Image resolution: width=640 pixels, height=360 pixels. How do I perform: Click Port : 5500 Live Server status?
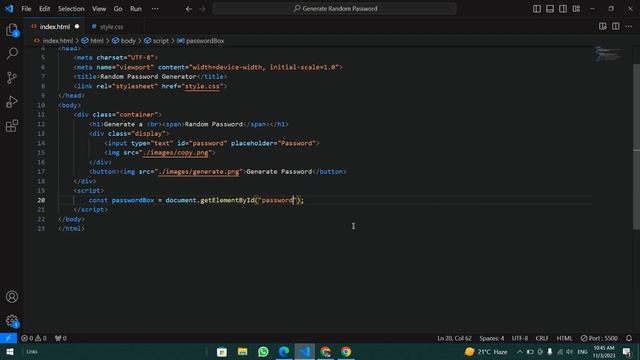tap(599, 338)
